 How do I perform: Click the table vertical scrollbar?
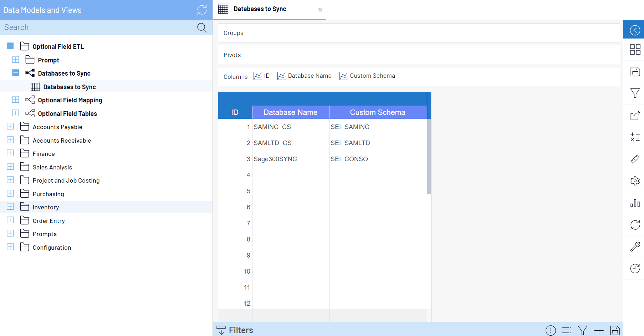coord(429,156)
